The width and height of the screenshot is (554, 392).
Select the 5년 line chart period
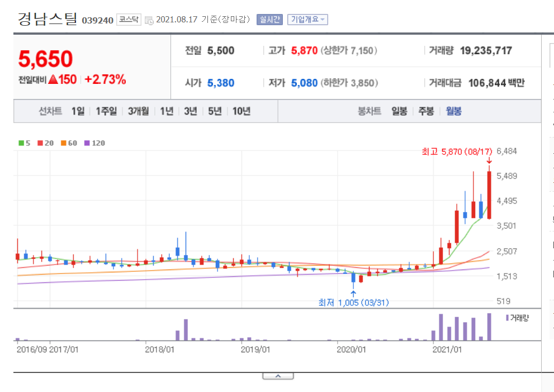(x=215, y=111)
